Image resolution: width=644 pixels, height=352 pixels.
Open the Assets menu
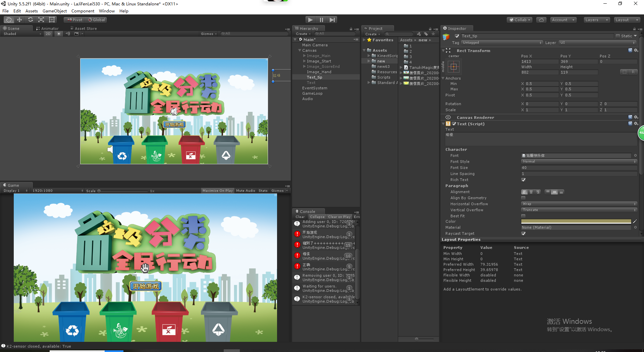tap(32, 11)
